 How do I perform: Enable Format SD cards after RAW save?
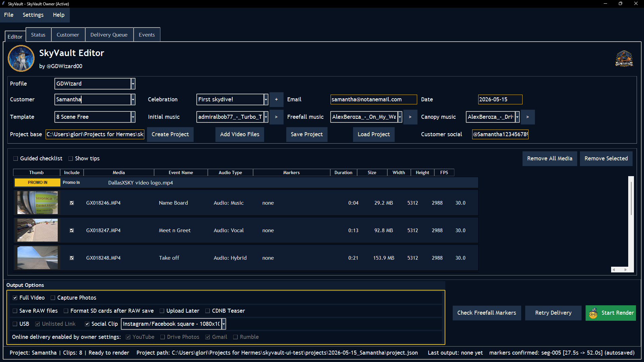(x=66, y=311)
